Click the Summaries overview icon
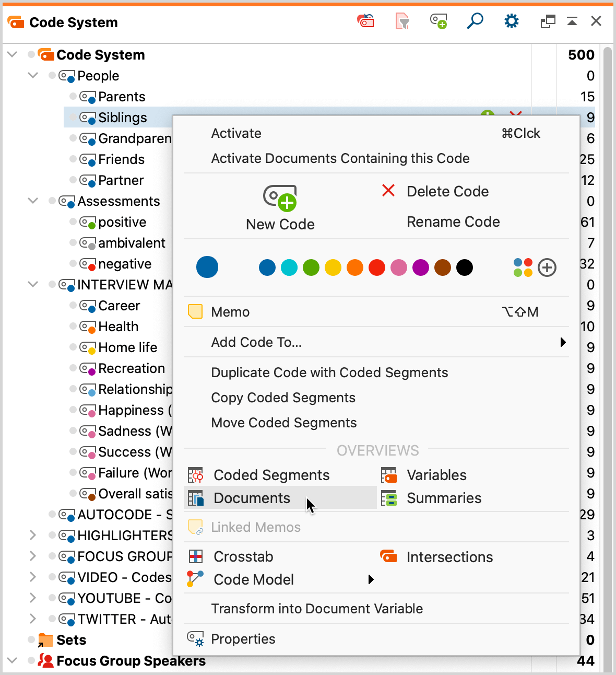Viewport: 616px width, 675px height. 388,498
